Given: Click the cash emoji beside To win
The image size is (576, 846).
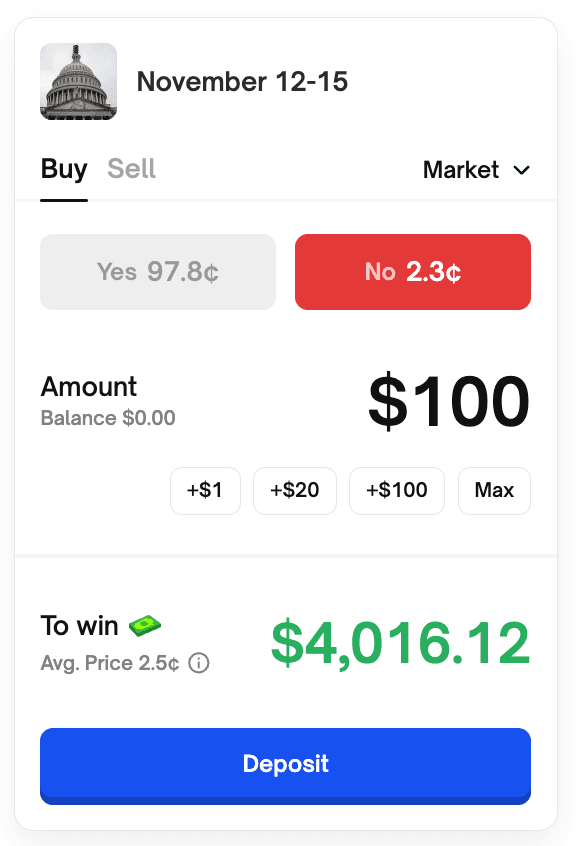Looking at the screenshot, I should [143, 626].
